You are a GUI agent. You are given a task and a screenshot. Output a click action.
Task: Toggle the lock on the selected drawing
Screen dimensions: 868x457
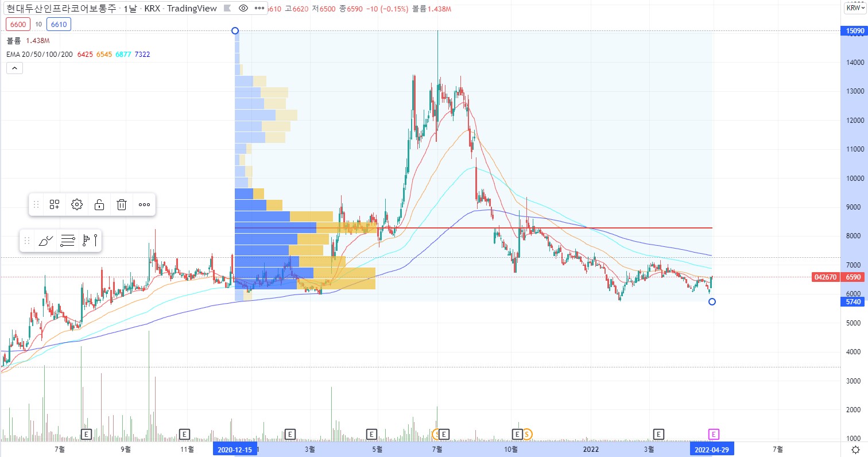point(99,204)
